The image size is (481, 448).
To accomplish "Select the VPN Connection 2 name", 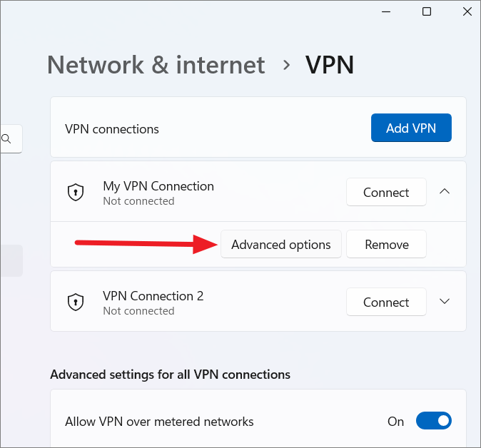I will (x=153, y=296).
